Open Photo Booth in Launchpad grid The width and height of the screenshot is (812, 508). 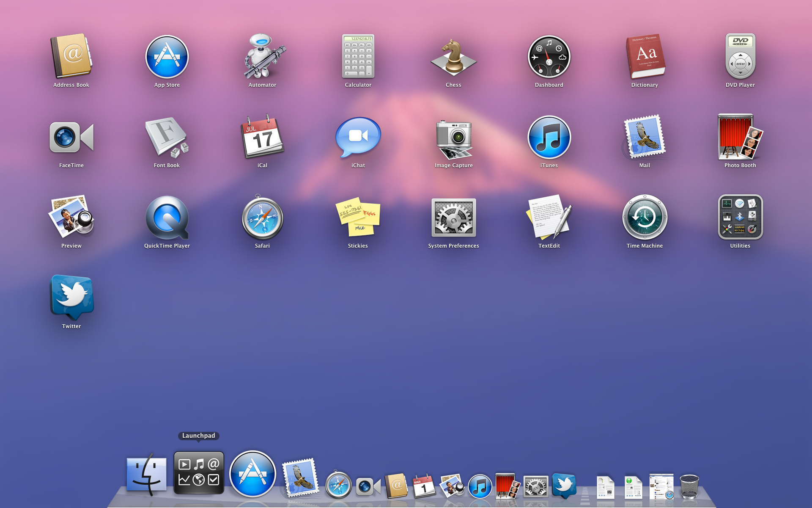(x=740, y=137)
